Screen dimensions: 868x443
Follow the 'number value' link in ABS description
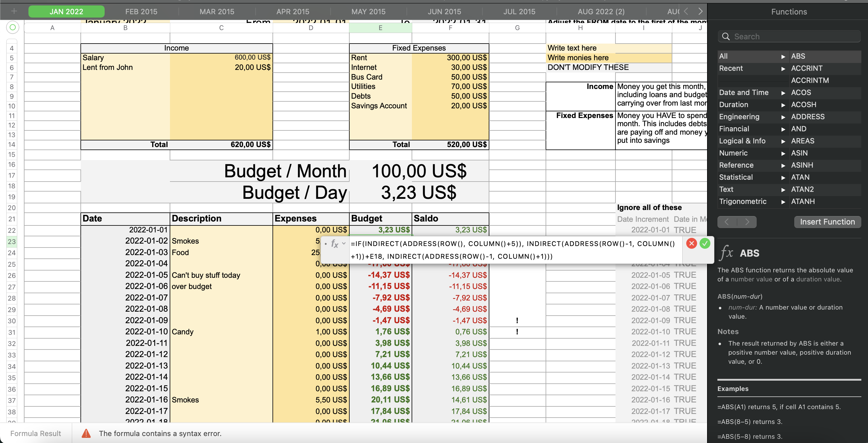[x=751, y=279]
